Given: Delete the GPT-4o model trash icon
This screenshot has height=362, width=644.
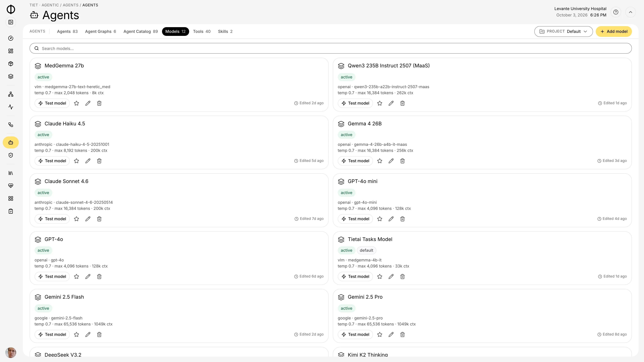Looking at the screenshot, I should click(x=99, y=277).
